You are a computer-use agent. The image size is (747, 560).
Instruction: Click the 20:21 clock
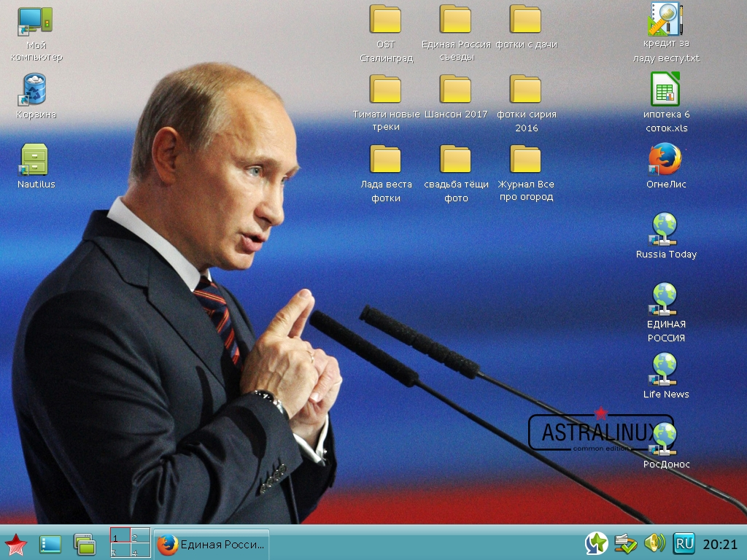click(x=719, y=544)
